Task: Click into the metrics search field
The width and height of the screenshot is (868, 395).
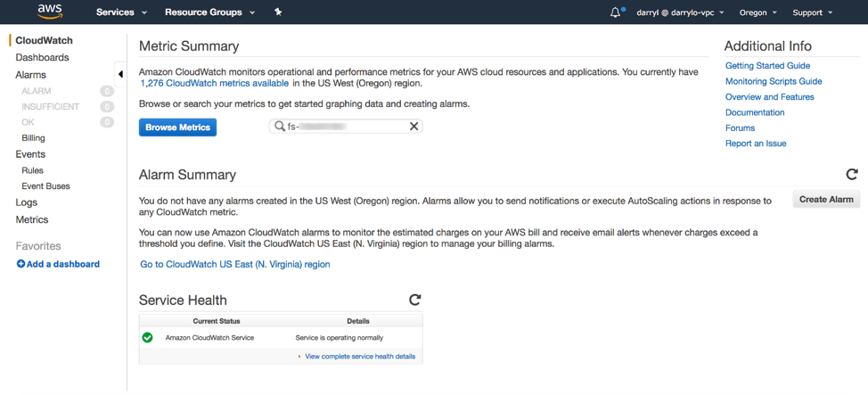Action: click(x=346, y=127)
